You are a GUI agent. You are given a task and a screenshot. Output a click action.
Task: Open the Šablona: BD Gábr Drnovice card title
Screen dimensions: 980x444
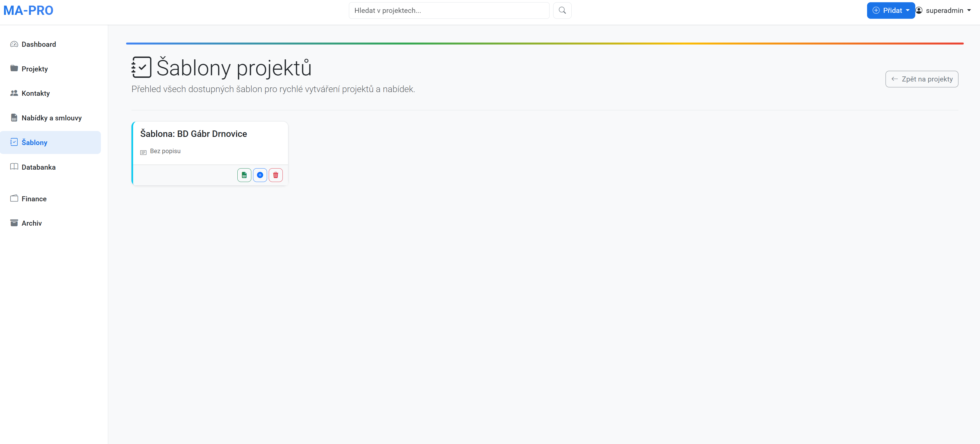(x=193, y=134)
